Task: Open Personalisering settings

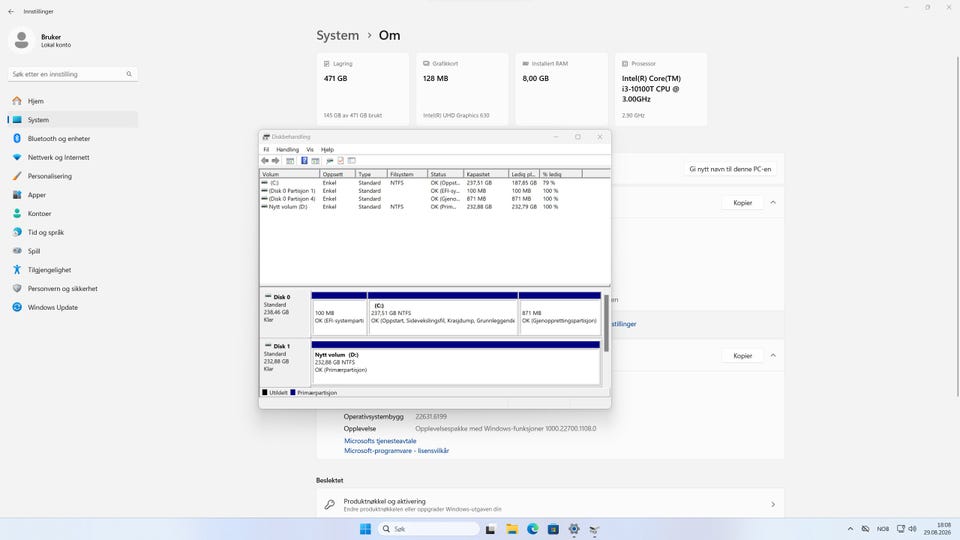Action: 72,176
